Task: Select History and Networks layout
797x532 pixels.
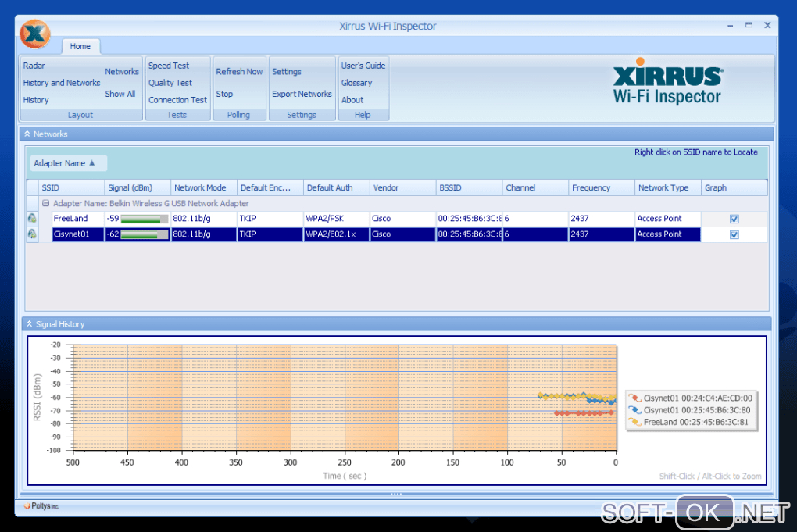Action: pos(62,83)
